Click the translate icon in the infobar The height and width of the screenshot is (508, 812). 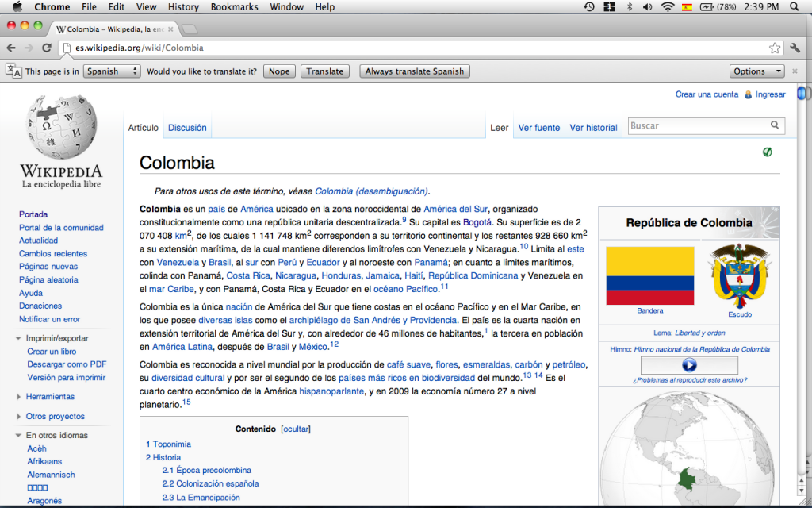coord(13,71)
